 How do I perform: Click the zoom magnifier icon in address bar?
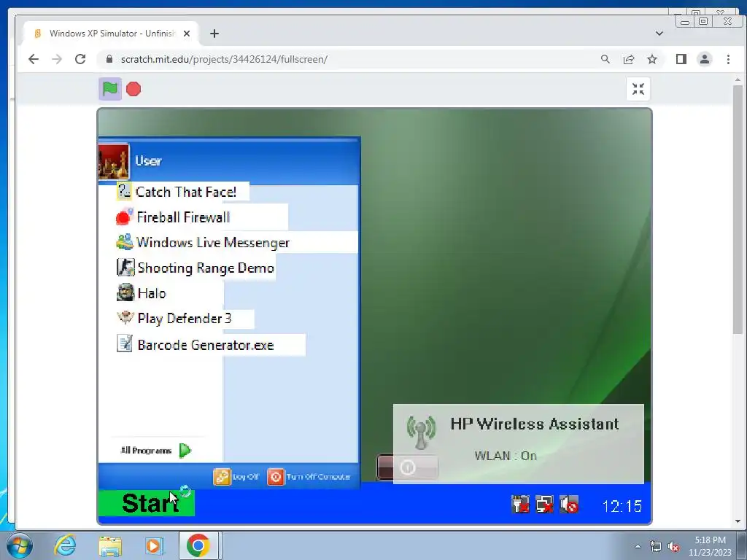tap(605, 59)
